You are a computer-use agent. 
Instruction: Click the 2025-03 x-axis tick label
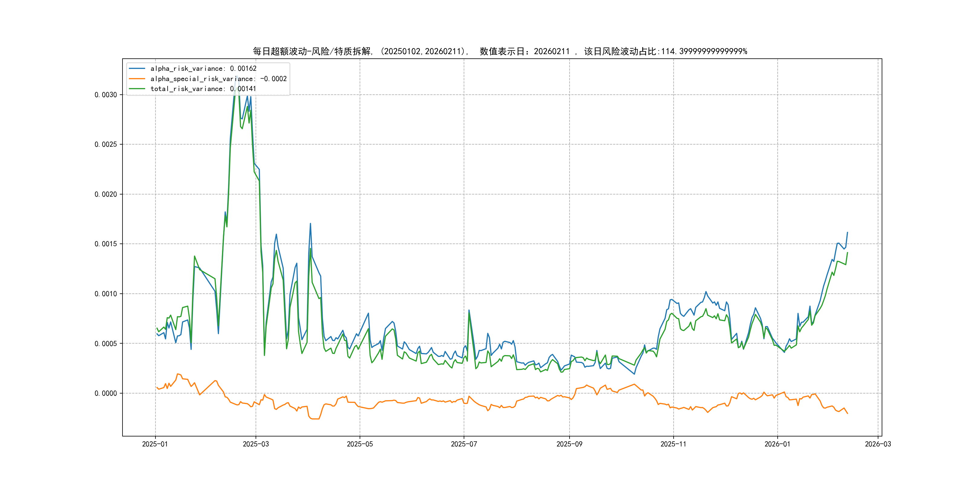point(256,444)
